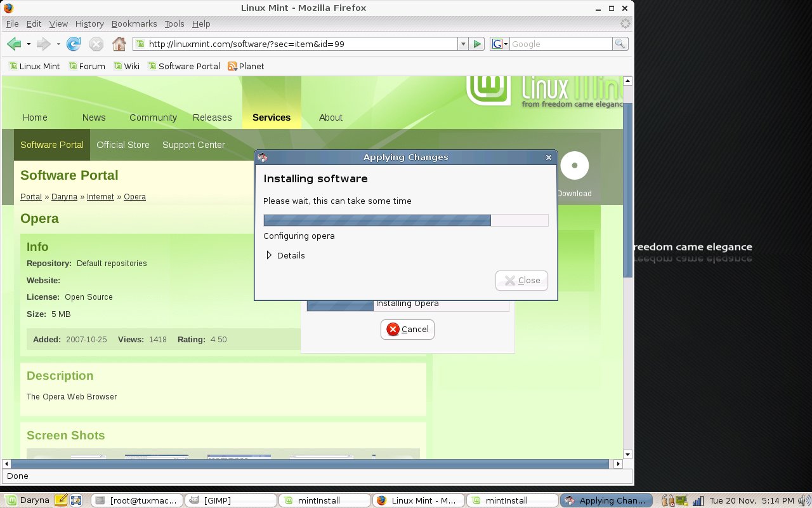This screenshot has width=812, height=508.
Task: Click the Stop loading icon in Firefox
Action: click(96, 44)
